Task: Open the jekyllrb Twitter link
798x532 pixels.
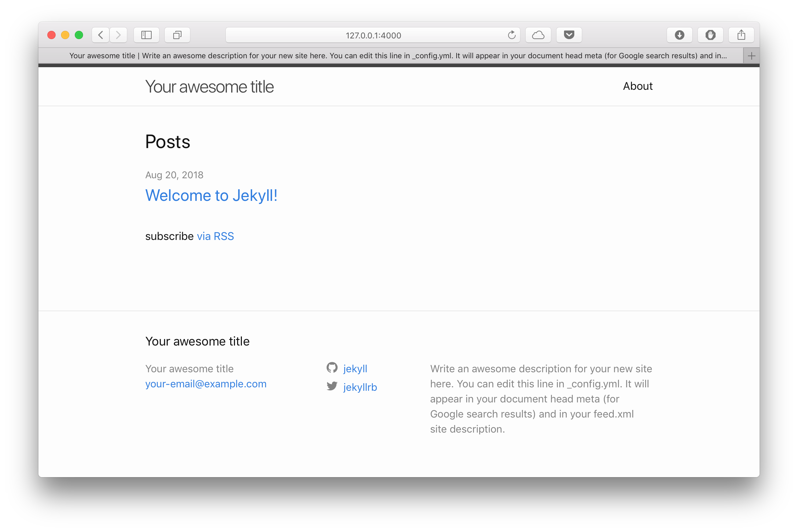Action: pyautogui.click(x=360, y=387)
